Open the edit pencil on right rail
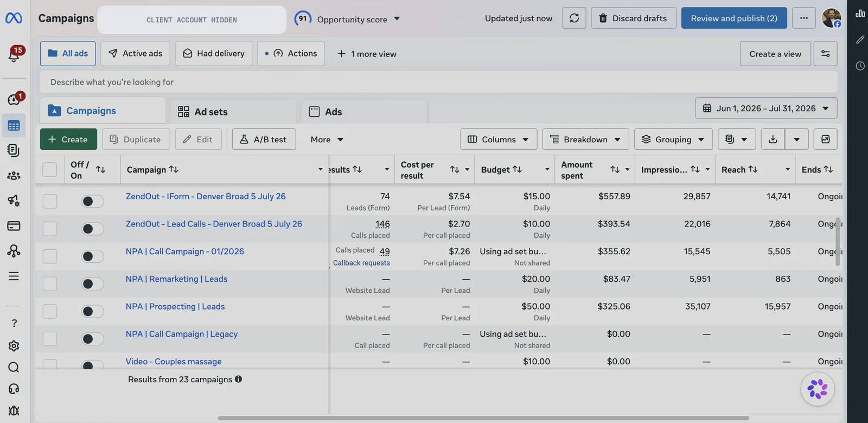 click(860, 40)
